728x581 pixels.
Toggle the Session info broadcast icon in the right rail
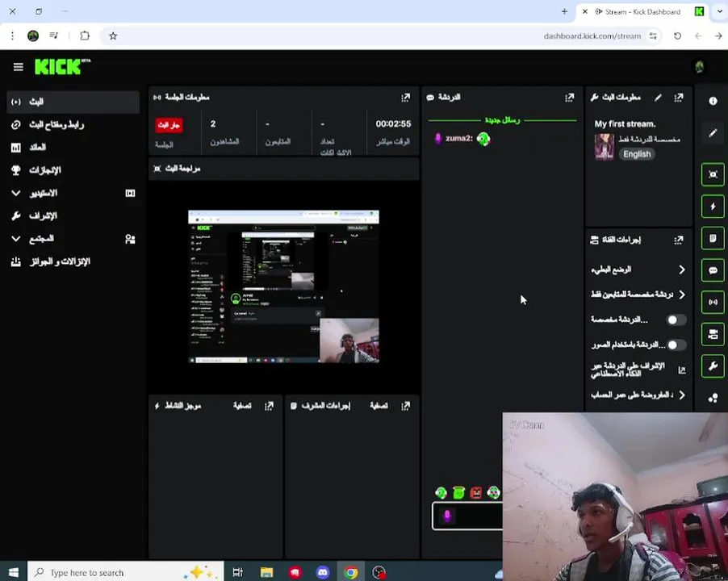[713, 302]
